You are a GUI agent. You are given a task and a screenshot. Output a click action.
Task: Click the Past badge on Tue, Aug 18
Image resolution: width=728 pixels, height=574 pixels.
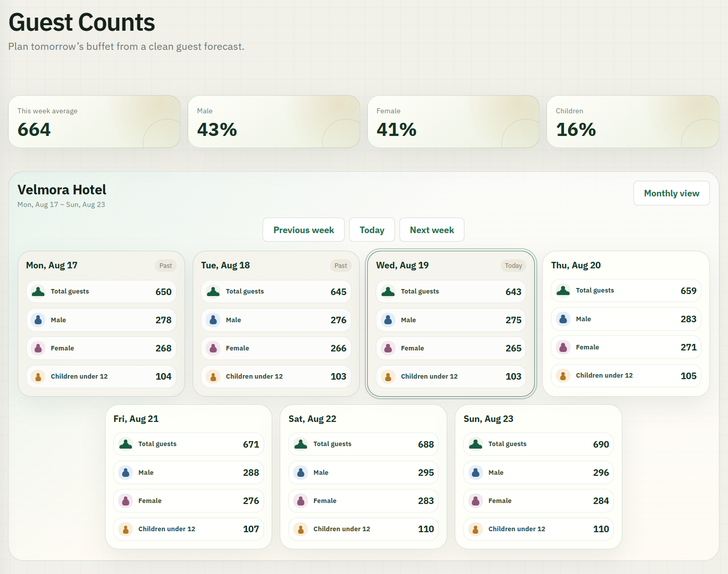tap(341, 266)
